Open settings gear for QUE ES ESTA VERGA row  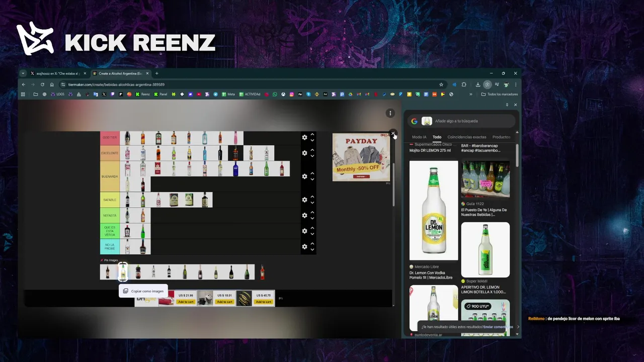coord(304,231)
